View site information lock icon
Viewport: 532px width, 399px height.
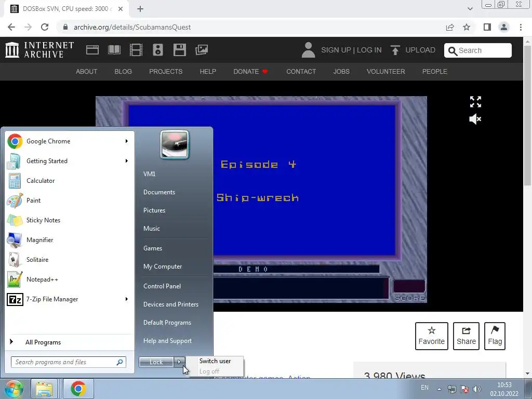pos(65,27)
